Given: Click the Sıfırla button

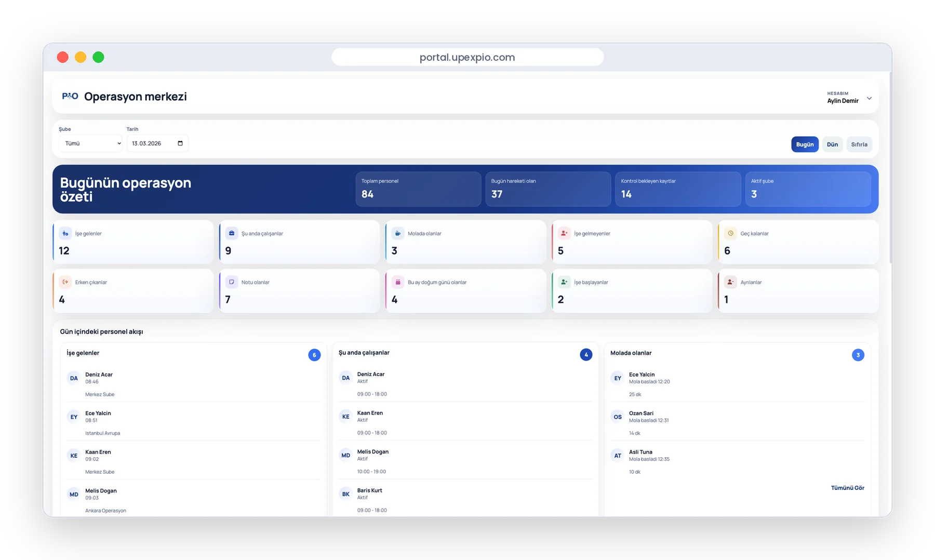Looking at the screenshot, I should click(859, 144).
